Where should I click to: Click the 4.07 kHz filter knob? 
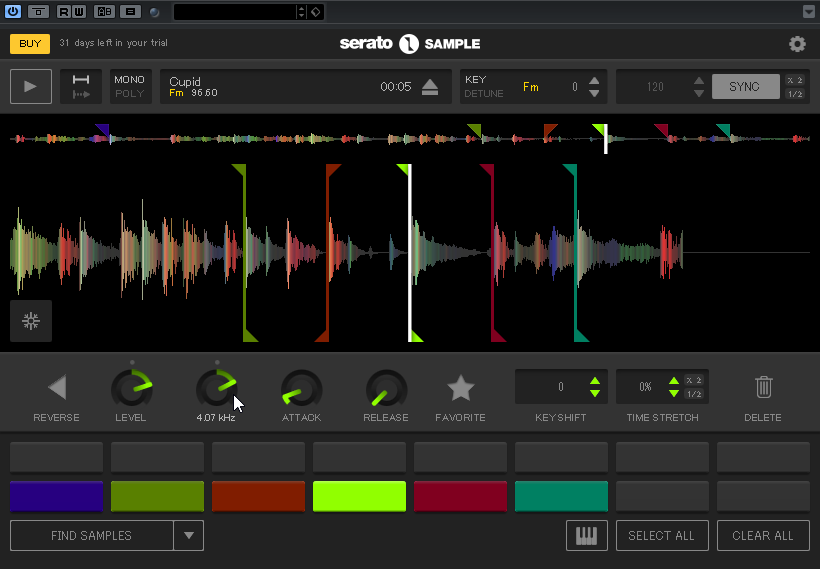click(217, 389)
